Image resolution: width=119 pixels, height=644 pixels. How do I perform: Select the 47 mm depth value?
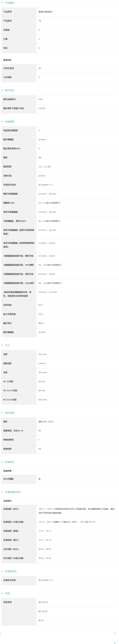(x=42, y=390)
